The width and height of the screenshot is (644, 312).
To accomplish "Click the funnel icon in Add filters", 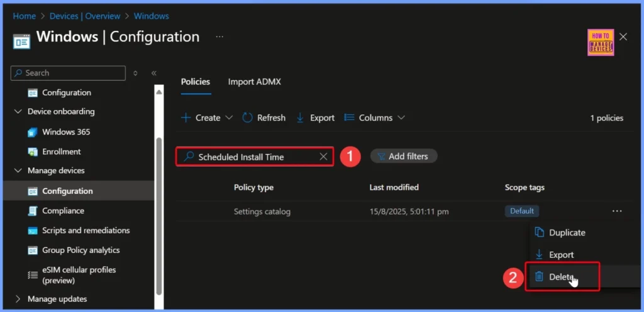I will pos(382,157).
